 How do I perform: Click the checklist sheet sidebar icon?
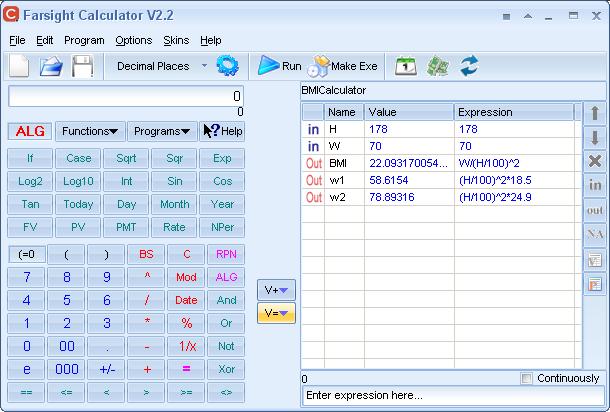(594, 259)
